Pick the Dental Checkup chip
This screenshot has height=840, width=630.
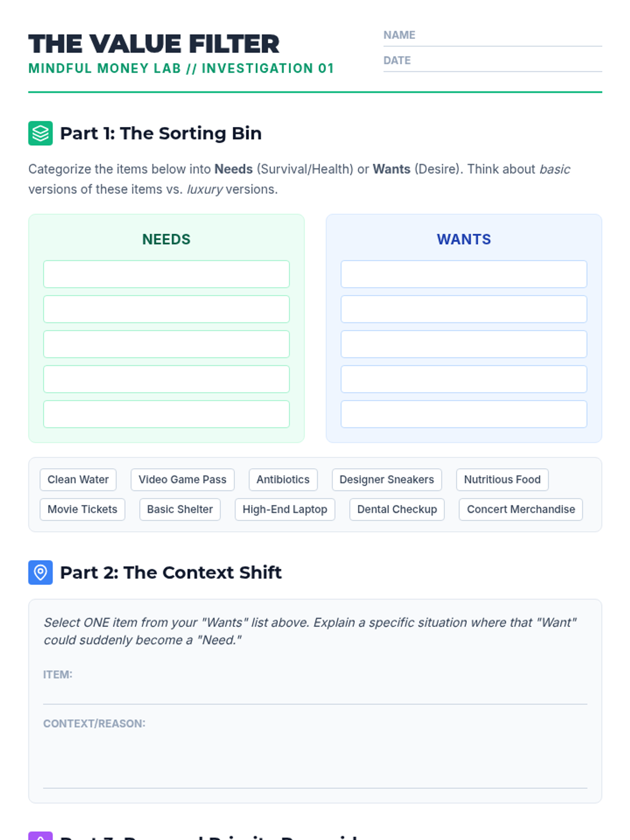pyautogui.click(x=397, y=509)
